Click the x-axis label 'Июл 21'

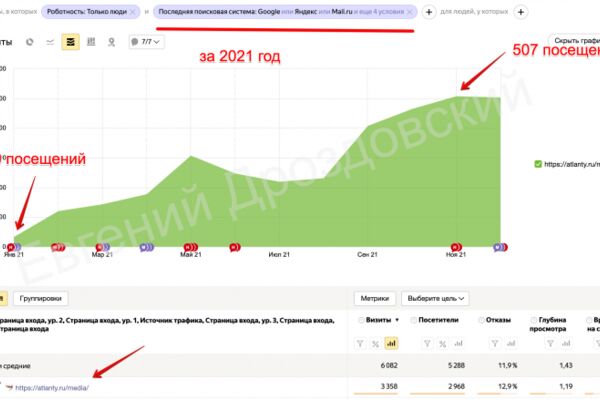coord(279,255)
